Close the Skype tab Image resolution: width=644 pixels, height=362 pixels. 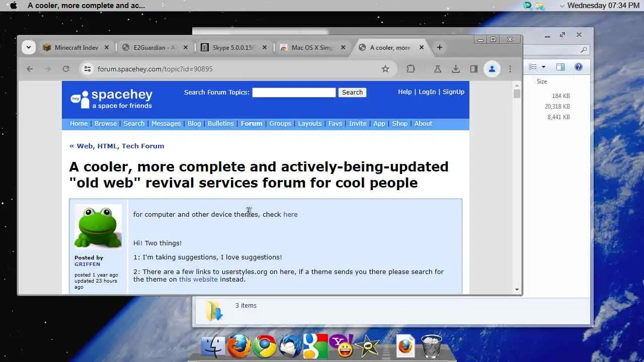point(264,47)
